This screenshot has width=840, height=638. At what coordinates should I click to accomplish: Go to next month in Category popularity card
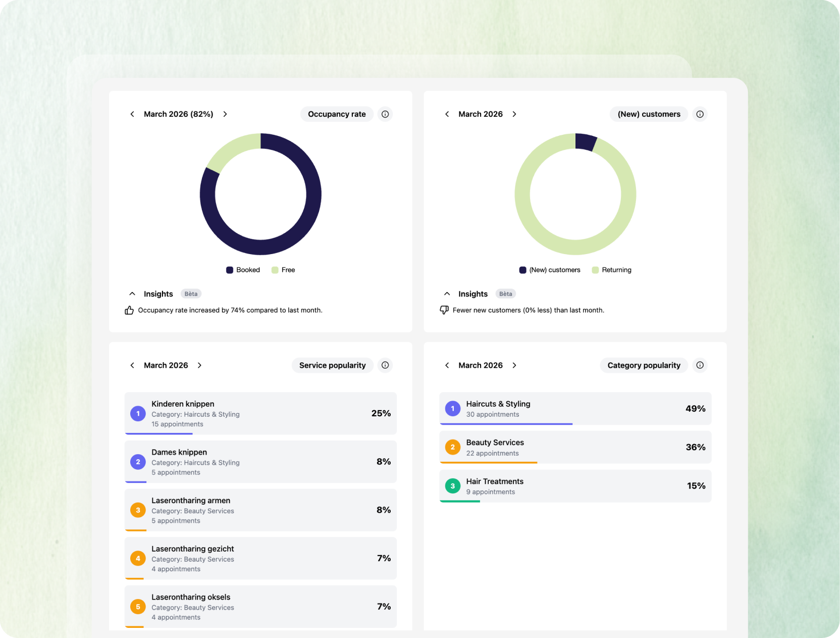tap(514, 365)
